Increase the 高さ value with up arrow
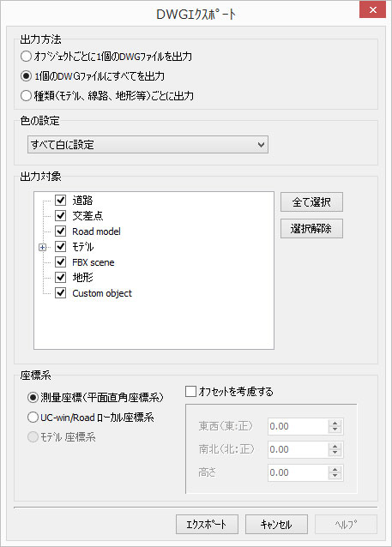 (x=335, y=469)
